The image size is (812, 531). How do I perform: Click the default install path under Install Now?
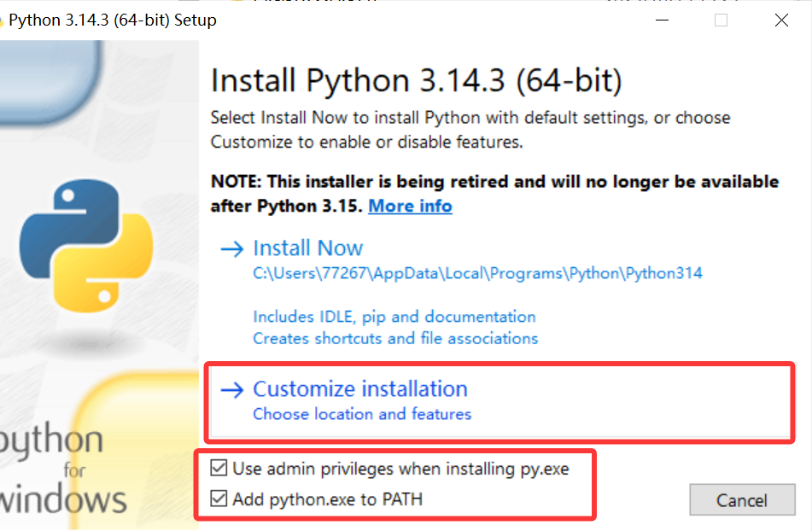(477, 273)
